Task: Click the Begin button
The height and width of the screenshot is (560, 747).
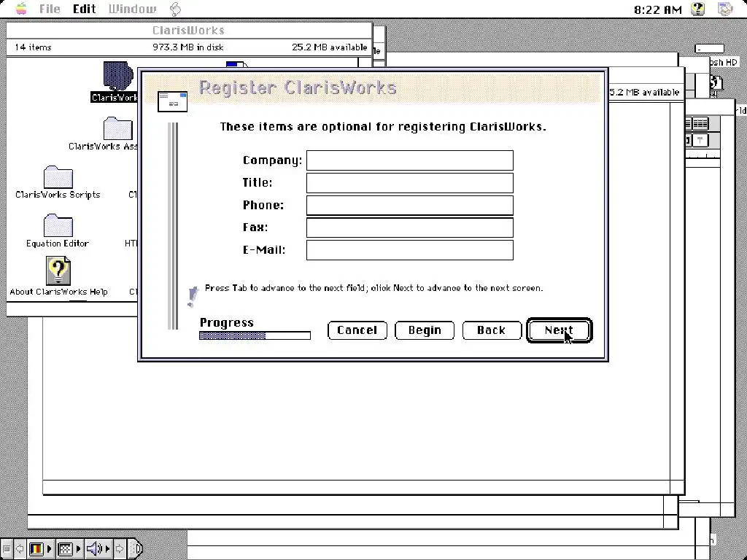Action: (425, 330)
